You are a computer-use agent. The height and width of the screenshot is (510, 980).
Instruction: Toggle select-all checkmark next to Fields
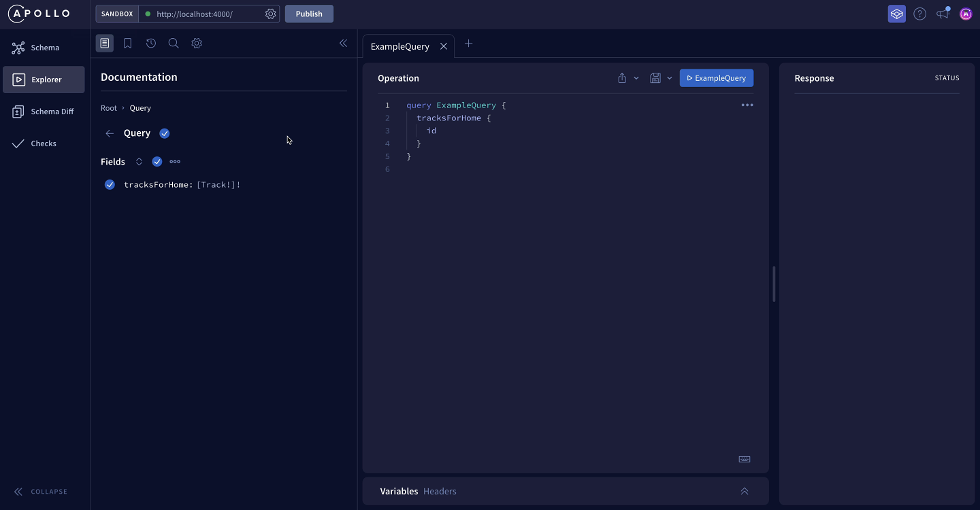pos(157,162)
